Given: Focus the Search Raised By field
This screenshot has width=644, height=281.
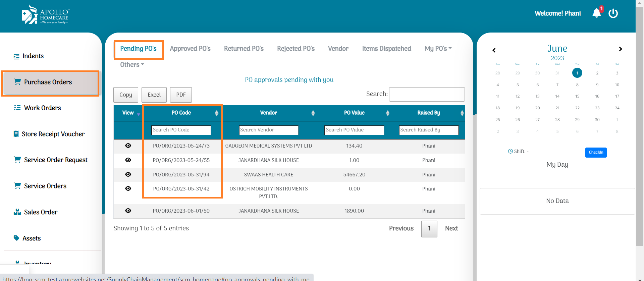Looking at the screenshot, I should [x=429, y=130].
